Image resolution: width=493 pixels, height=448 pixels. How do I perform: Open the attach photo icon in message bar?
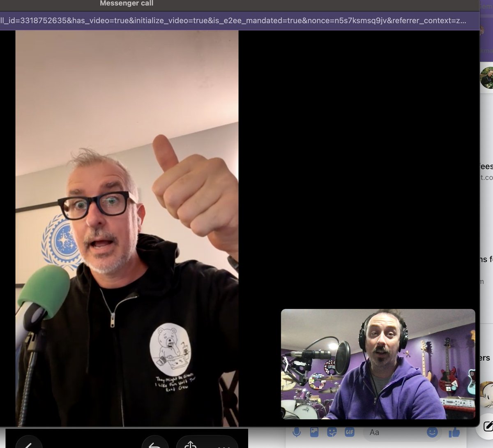pyautogui.click(x=314, y=432)
